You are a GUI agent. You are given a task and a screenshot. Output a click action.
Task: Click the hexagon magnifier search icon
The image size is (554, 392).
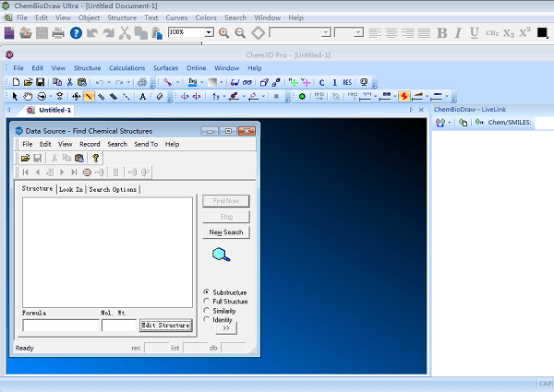(x=222, y=255)
